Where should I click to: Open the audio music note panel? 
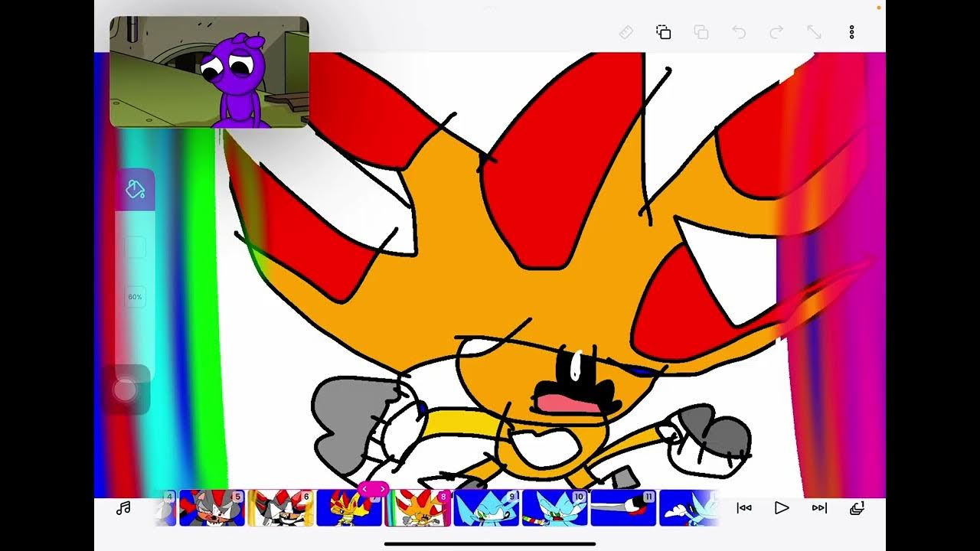click(122, 508)
